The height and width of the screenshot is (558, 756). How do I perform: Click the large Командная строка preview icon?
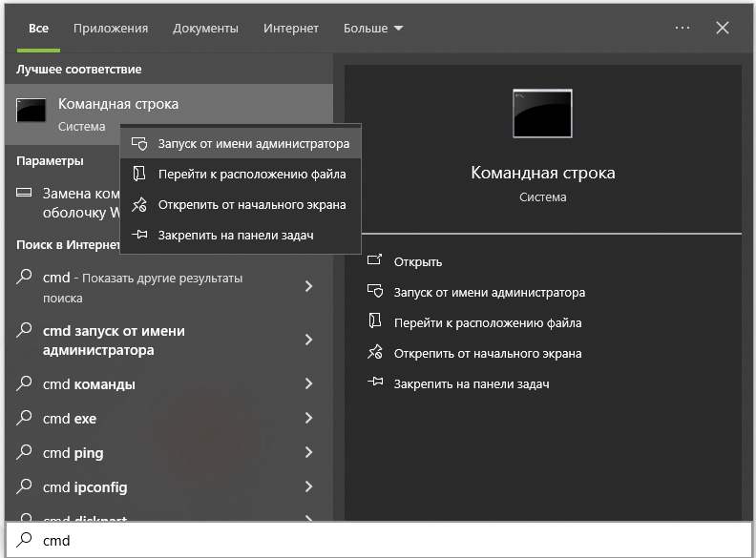click(542, 114)
